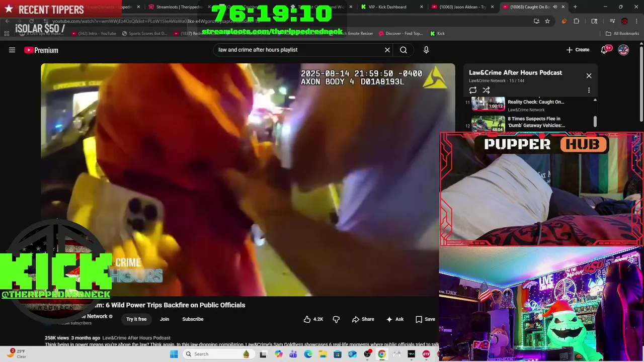This screenshot has height=362, width=644.
Task: Open the orange extension icon
Action: [x=563, y=21]
